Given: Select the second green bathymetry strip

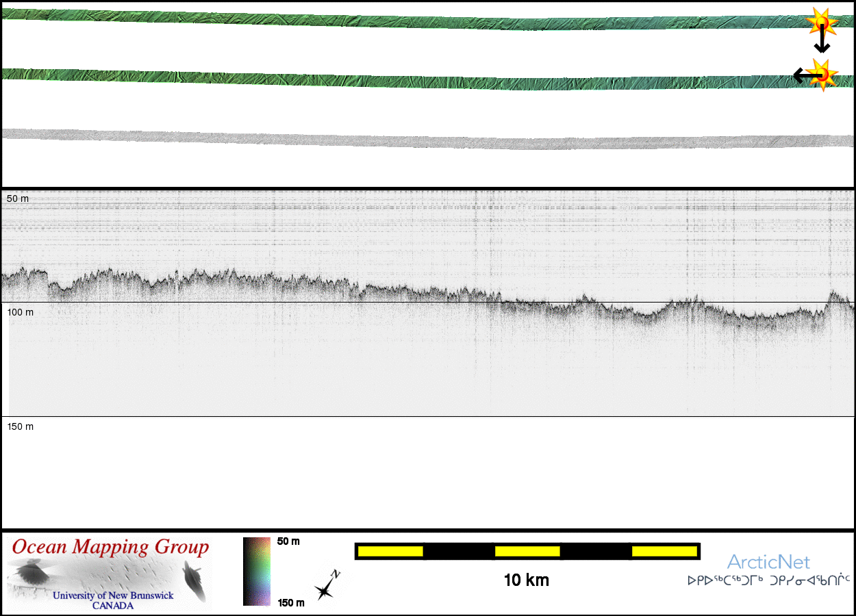Looking at the screenshot, I should [411, 79].
